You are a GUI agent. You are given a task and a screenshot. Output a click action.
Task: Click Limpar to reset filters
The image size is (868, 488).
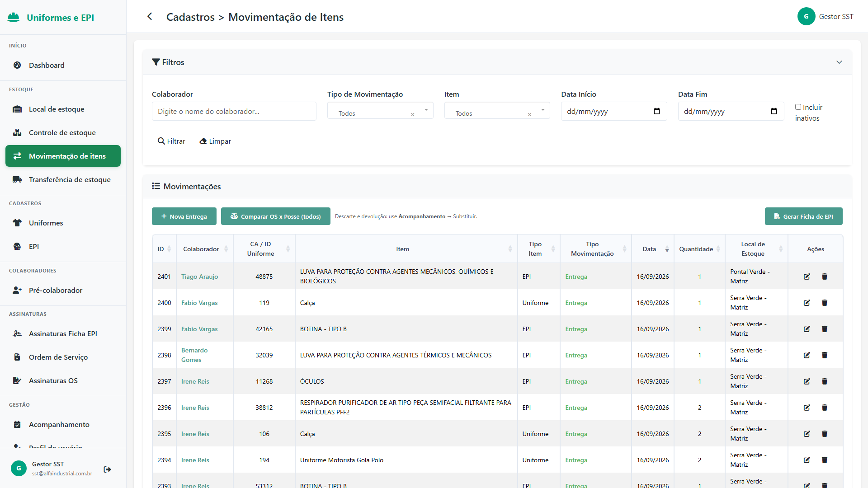point(215,141)
